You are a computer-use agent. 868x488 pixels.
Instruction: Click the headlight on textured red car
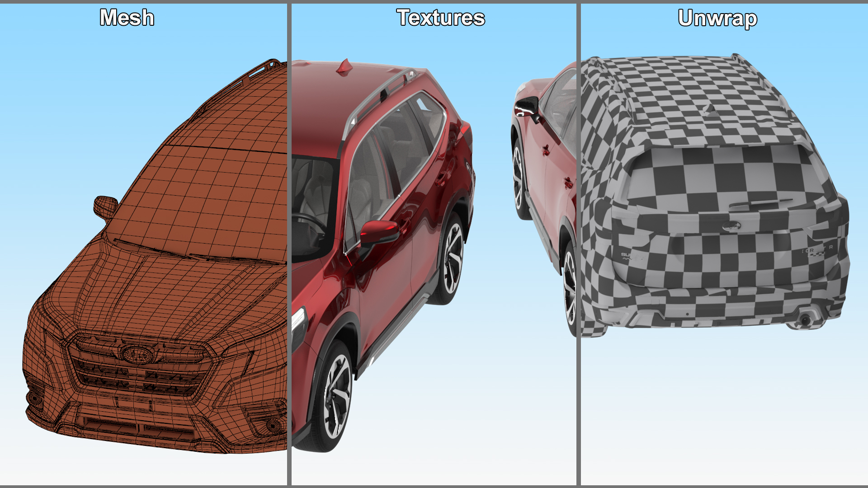click(x=298, y=323)
